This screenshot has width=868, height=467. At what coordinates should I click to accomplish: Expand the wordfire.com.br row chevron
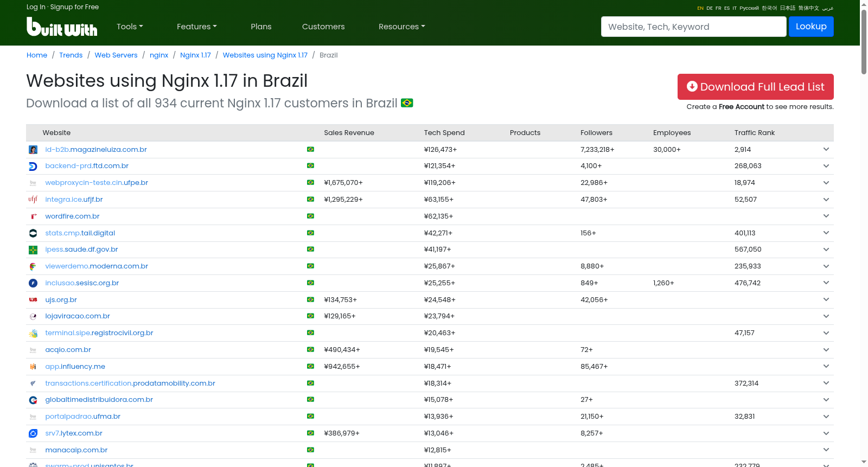(x=826, y=216)
